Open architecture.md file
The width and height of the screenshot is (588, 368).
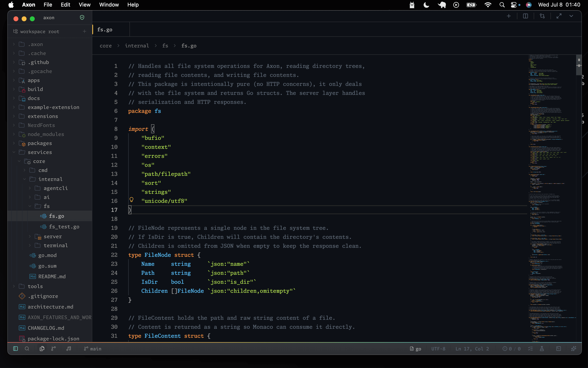50,307
